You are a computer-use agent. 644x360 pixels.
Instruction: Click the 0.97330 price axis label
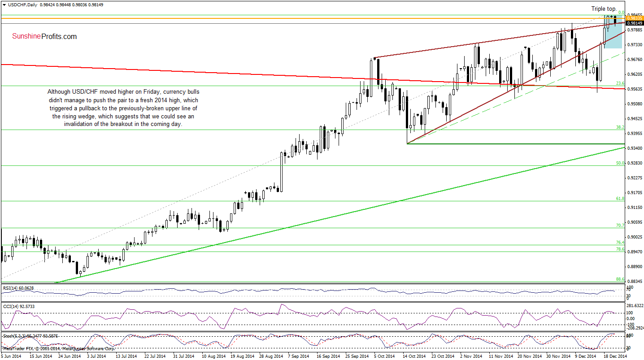click(635, 45)
